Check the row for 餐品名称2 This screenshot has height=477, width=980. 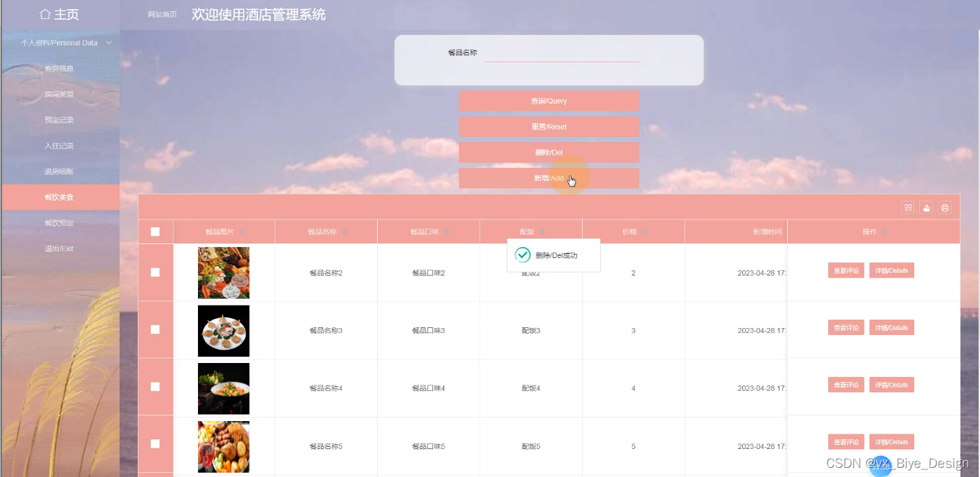[155, 272]
